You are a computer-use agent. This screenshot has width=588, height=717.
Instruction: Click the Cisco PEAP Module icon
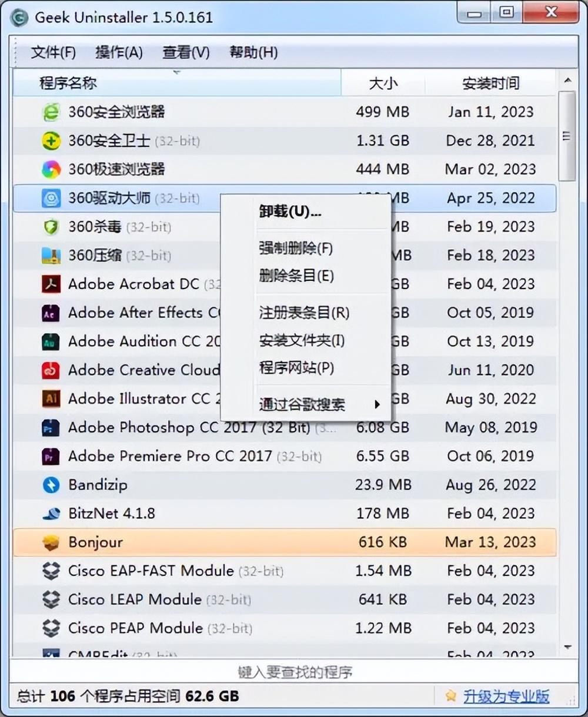pyautogui.click(x=51, y=628)
